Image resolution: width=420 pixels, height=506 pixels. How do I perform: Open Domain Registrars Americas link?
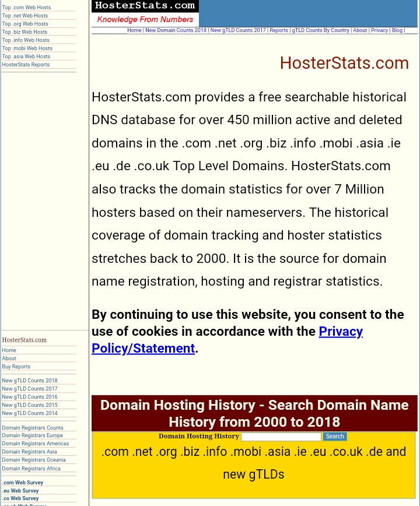(x=36, y=444)
